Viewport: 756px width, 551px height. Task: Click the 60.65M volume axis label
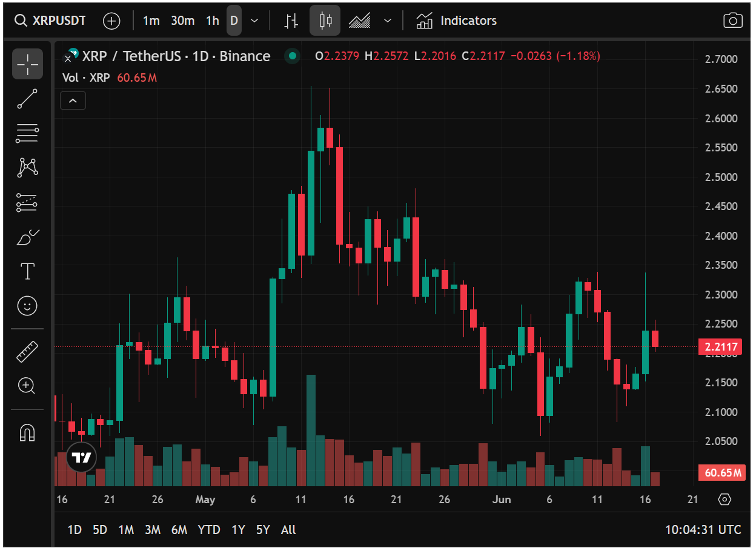tap(721, 473)
